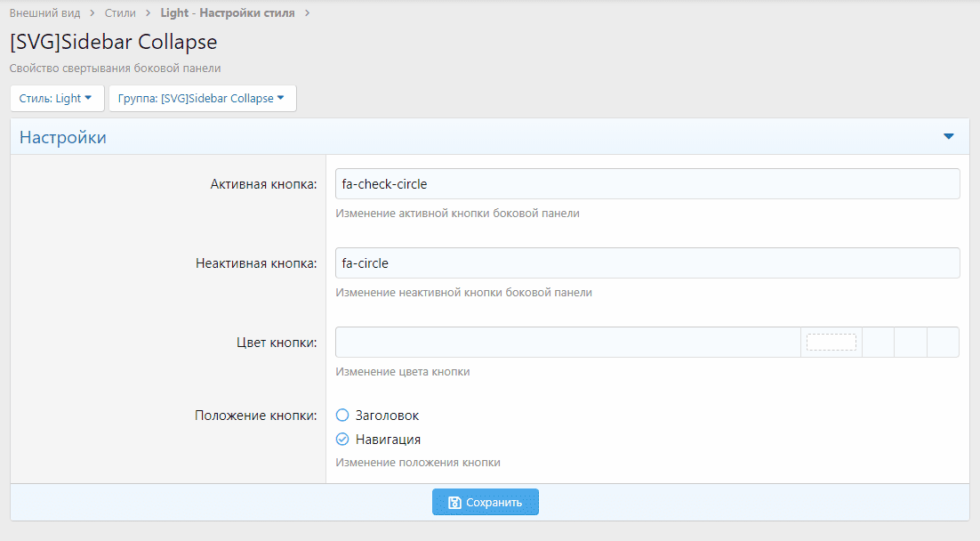
Task: Click the empty Цвет кнопки text input
Action: pos(567,343)
